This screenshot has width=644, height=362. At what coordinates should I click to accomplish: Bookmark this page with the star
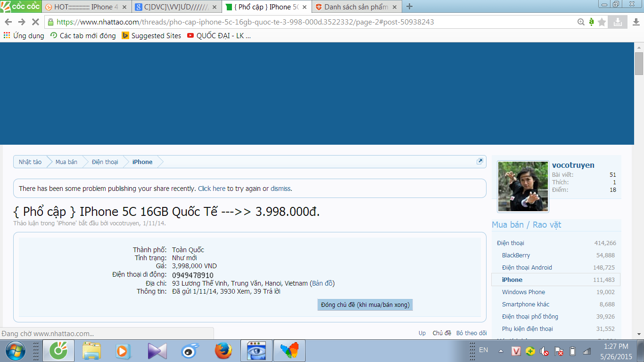pos(602,22)
